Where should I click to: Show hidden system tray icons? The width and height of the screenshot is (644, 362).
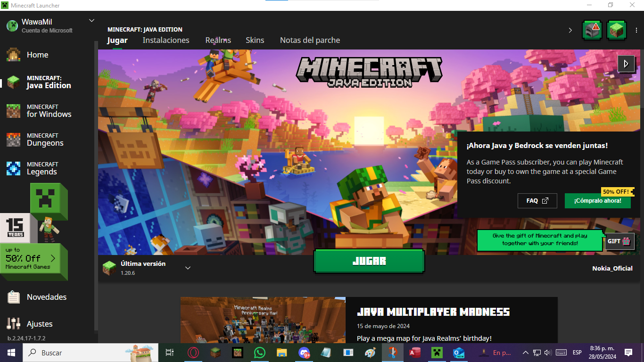(525, 353)
